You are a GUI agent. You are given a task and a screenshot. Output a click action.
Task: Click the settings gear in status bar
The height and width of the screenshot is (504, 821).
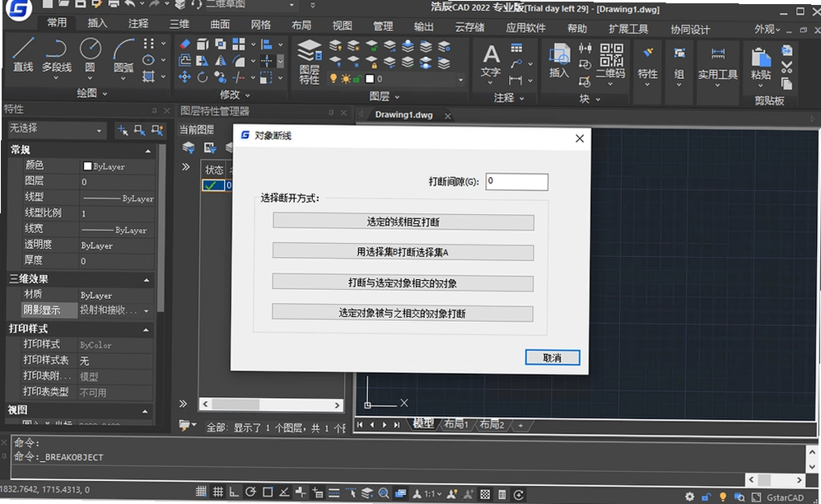tap(689, 497)
